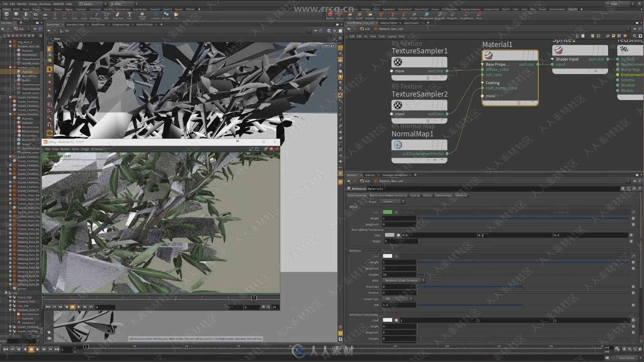The width and height of the screenshot is (644, 362).
Task: Play forward on the main timeline
Action: [38, 349]
